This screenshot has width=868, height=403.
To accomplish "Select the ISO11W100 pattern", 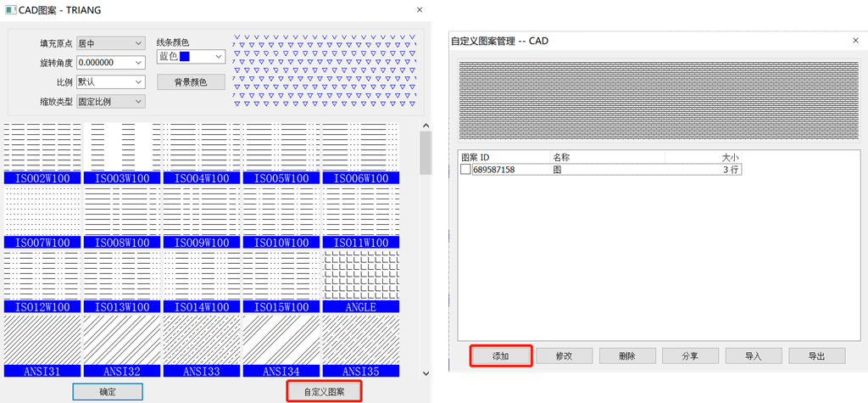I will [x=360, y=216].
